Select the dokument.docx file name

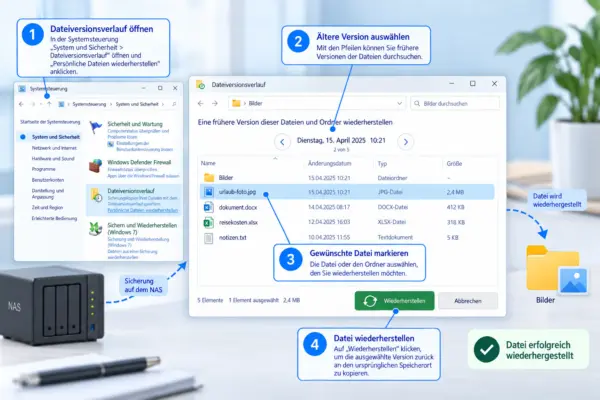[238, 207]
